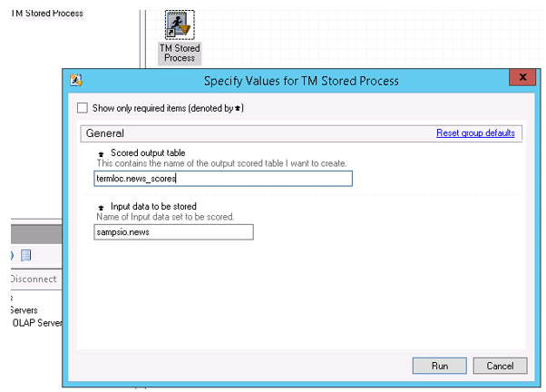Screen dimensions: 546x392
Task: Click the Input data to be scored field
Action: (173, 232)
